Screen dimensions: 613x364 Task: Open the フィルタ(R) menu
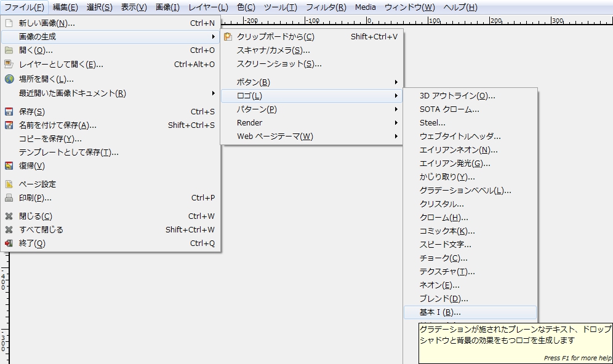pos(326,7)
